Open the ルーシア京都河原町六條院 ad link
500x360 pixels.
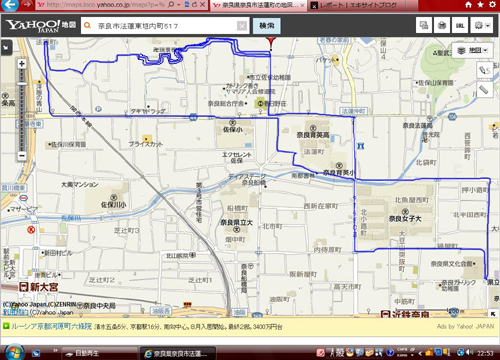52,326
